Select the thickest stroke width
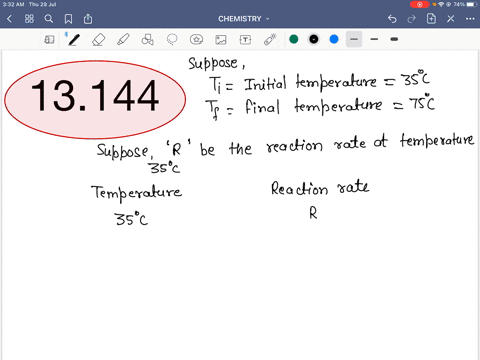The width and height of the screenshot is (480, 360). (394, 39)
